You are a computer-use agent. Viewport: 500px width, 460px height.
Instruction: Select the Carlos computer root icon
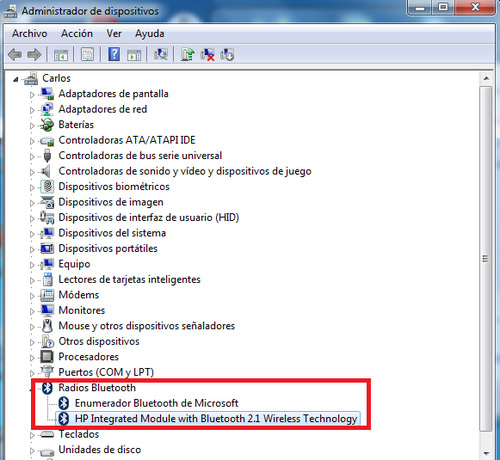(31, 78)
